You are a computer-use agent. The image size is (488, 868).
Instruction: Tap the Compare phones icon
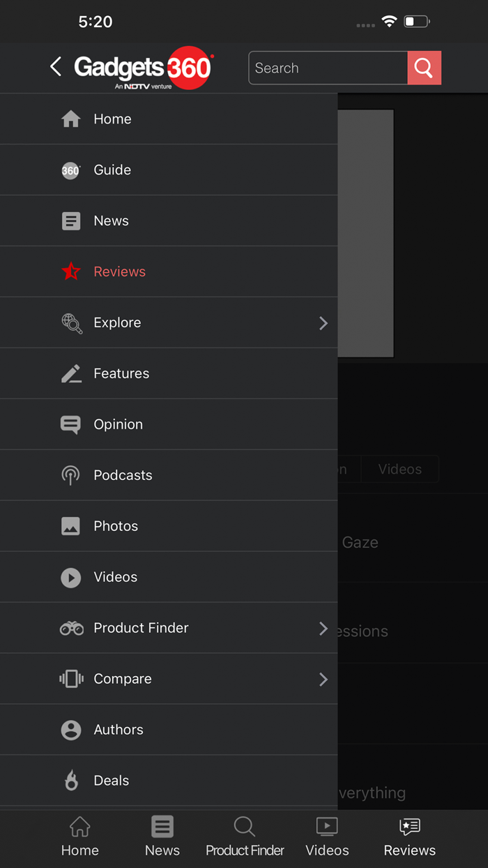[71, 679]
